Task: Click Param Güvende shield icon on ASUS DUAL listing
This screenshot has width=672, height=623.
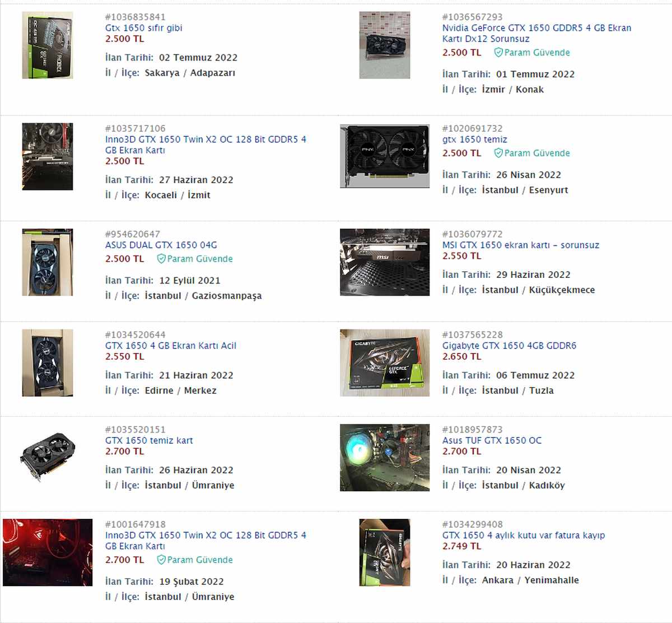Action: pos(161,259)
